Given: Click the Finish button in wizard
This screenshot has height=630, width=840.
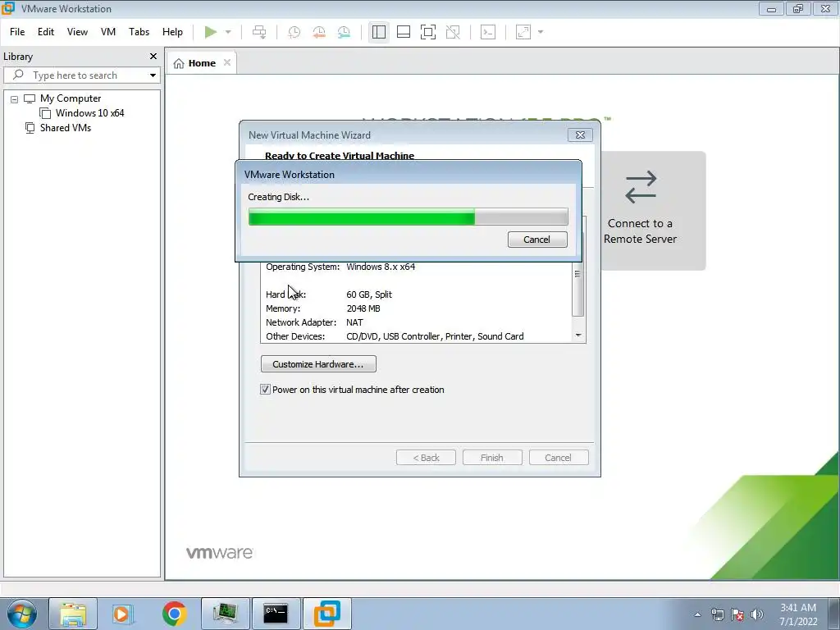Looking at the screenshot, I should [x=492, y=458].
